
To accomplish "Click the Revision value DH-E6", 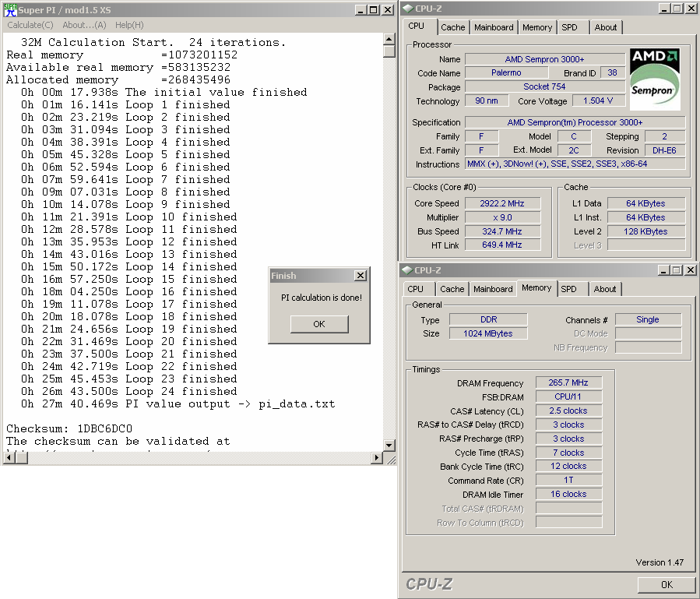I will [665, 150].
